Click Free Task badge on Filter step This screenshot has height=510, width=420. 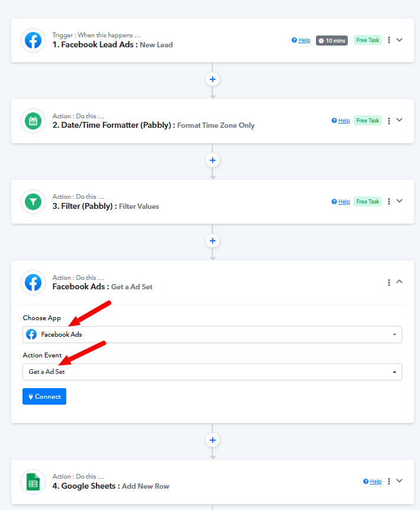(367, 202)
